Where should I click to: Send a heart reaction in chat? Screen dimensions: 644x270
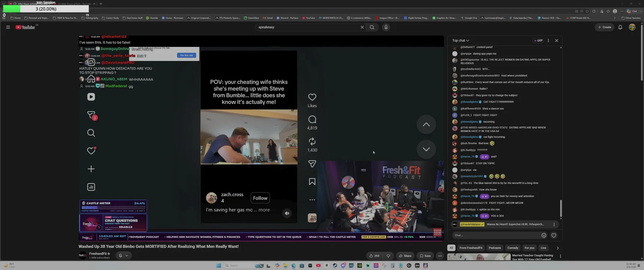(554, 235)
